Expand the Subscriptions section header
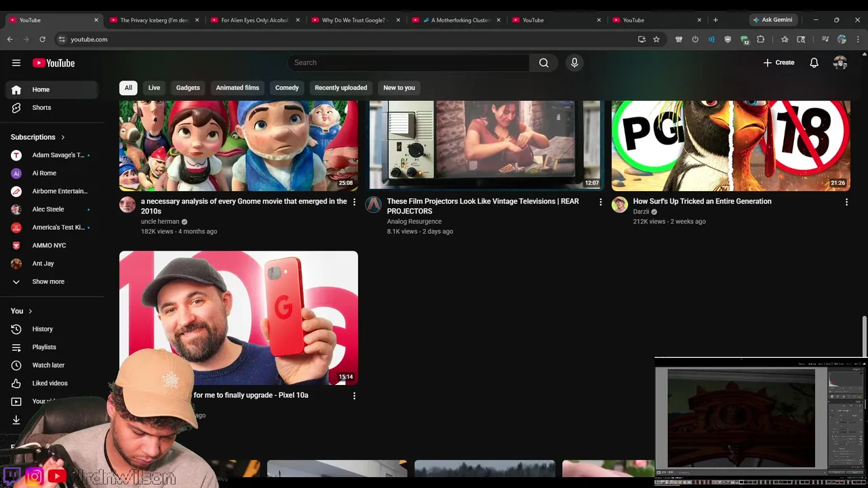Screen dimensions: 868x488 (x=38, y=137)
